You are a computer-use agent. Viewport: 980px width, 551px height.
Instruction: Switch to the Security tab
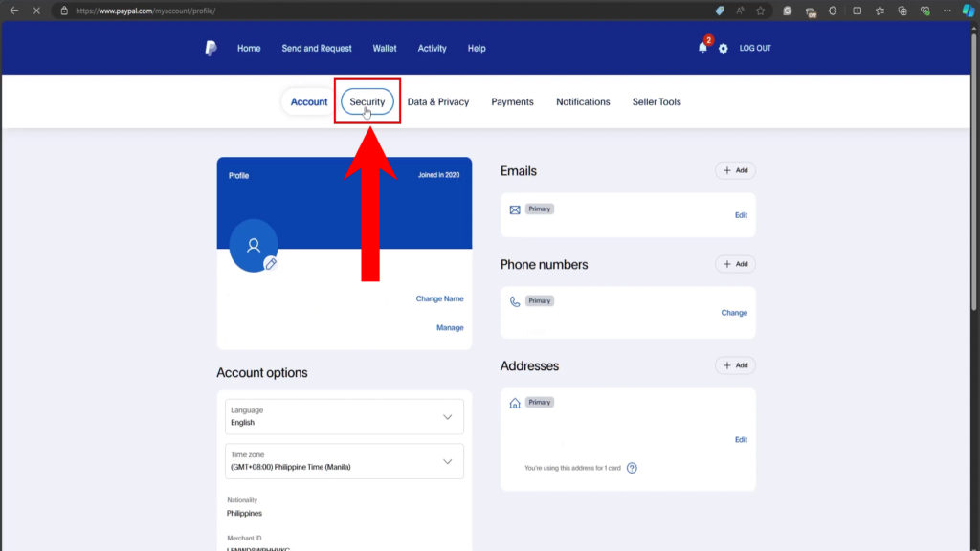click(x=367, y=101)
